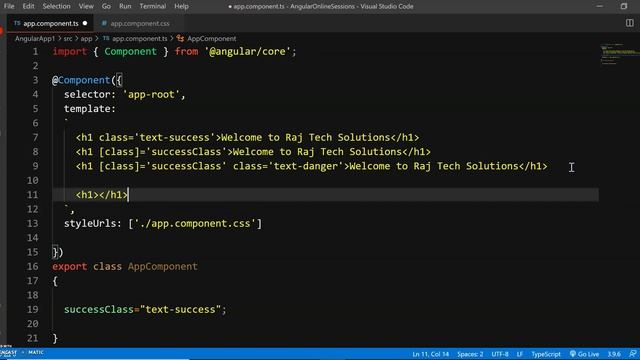640x360 pixels.
Task: Open the File menu
Action: [9, 6]
